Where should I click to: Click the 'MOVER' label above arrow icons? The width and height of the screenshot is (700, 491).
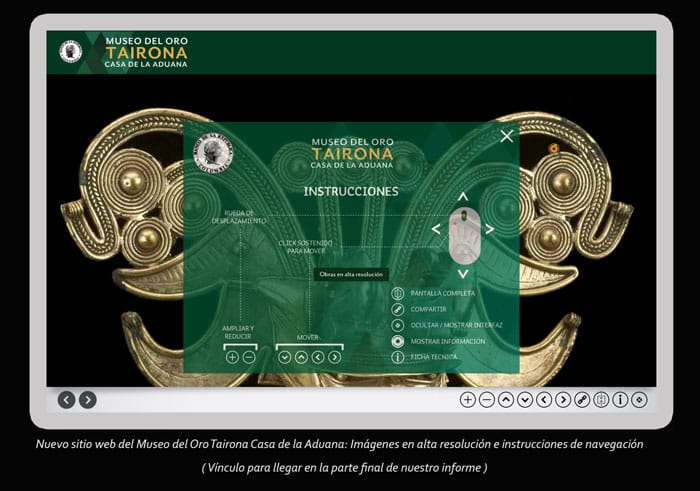(x=308, y=337)
